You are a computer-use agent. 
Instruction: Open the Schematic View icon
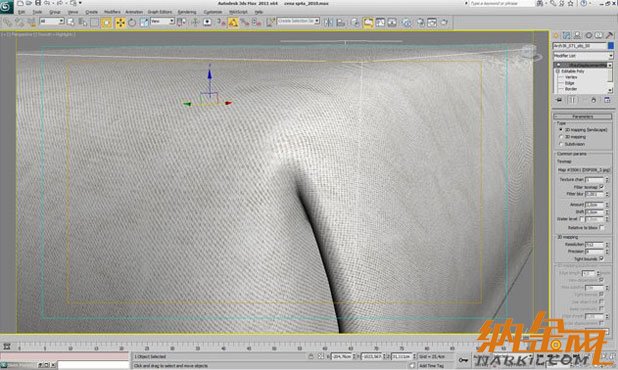[x=392, y=22]
